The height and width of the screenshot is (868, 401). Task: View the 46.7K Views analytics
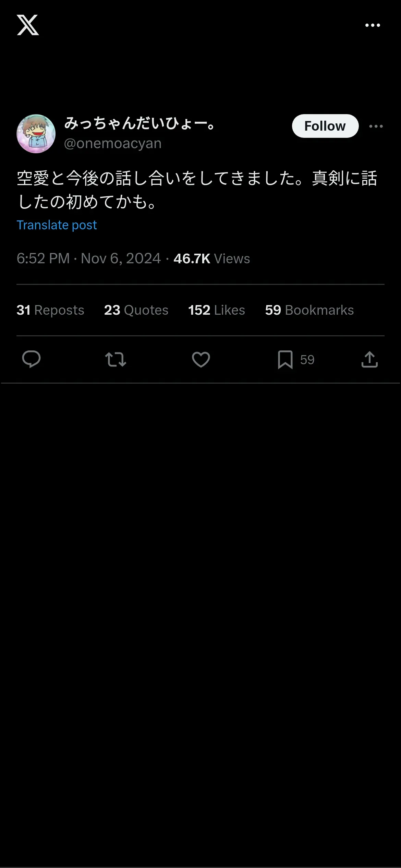(x=212, y=258)
